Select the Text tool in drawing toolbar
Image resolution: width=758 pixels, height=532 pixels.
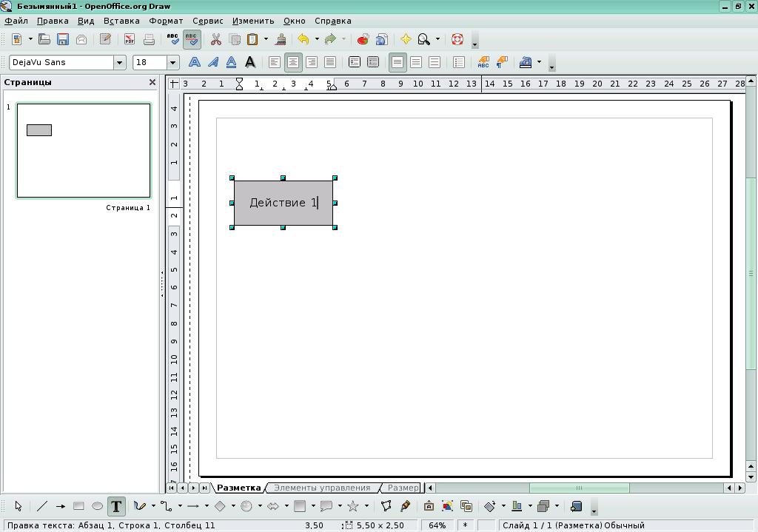tap(116, 506)
